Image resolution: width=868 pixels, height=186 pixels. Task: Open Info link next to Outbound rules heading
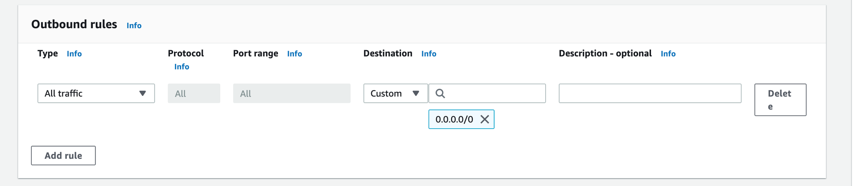click(x=134, y=26)
